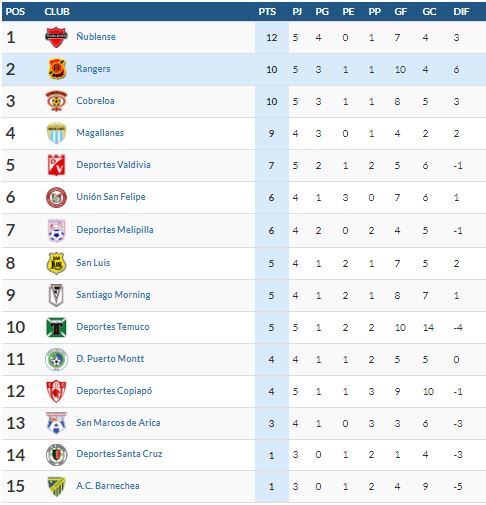Select the CLUB column header
The image size is (486, 505).
pyautogui.click(x=57, y=12)
